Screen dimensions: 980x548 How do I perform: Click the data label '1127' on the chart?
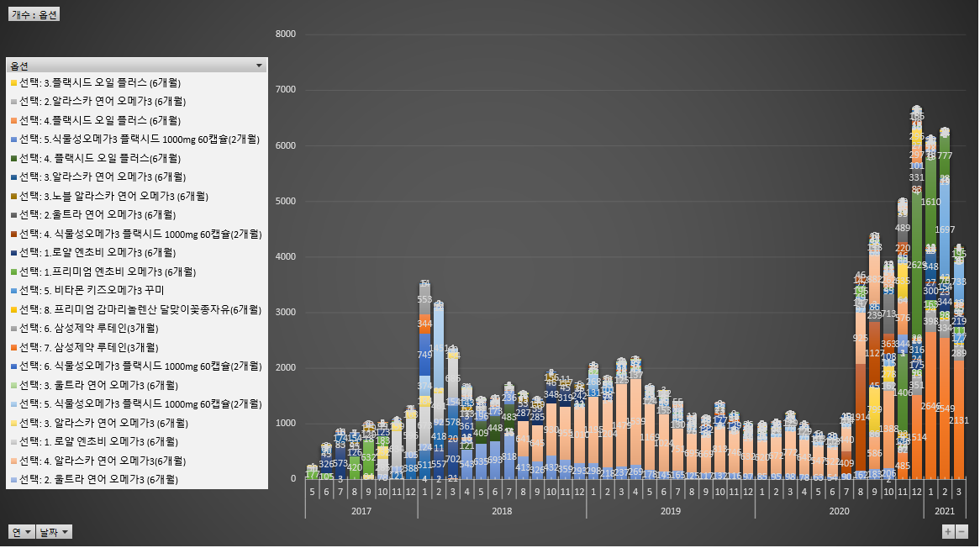874,353
